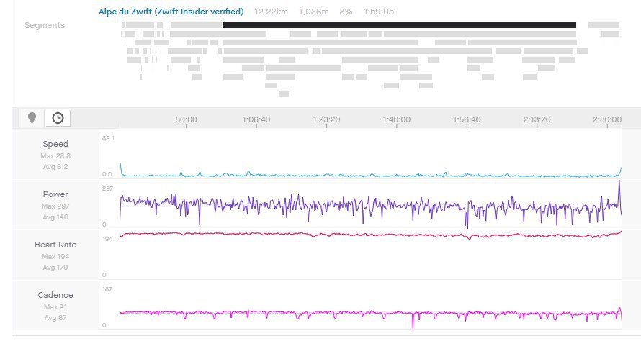
Task: Click the 8% average grade value
Action: pos(346,12)
